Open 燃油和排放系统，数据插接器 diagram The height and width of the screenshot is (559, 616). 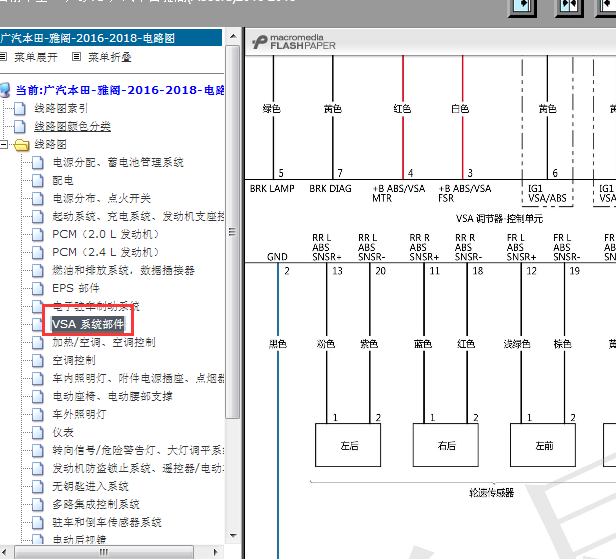pos(123,270)
